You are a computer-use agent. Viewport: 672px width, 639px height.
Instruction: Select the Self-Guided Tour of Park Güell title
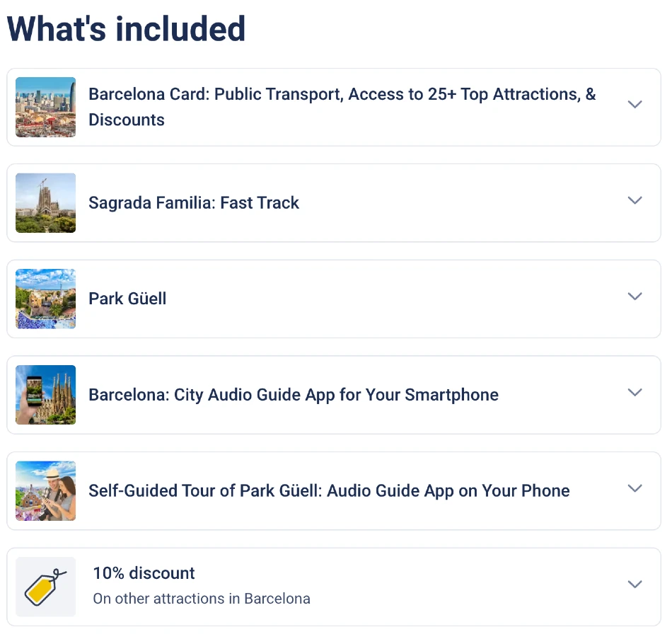pos(329,490)
